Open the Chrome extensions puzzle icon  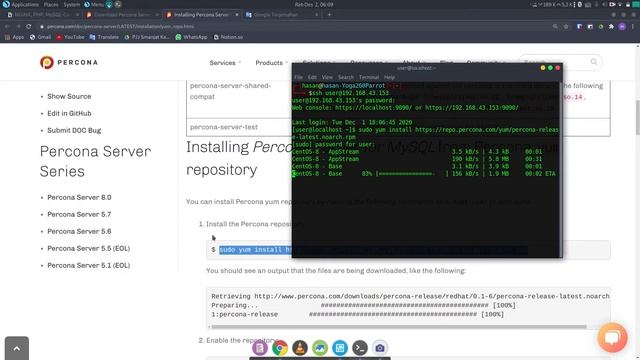(611, 27)
